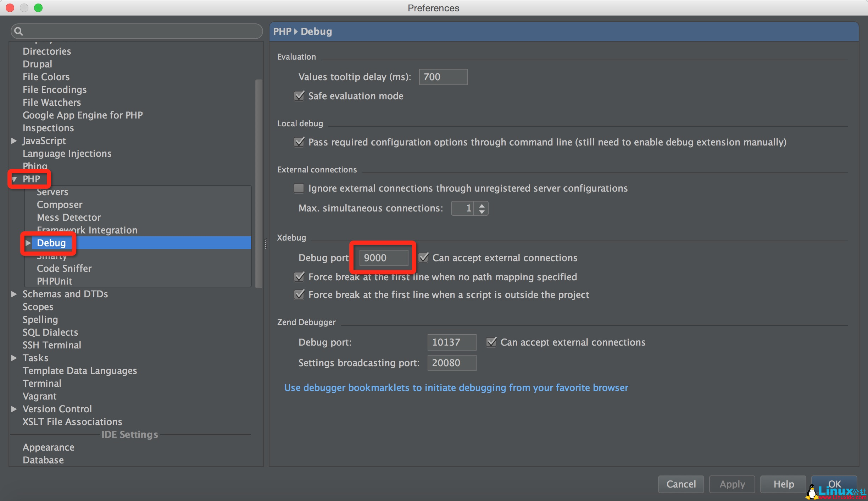Increase max simultaneous connections with up arrow
This screenshot has width=868, height=501.
[x=482, y=205]
